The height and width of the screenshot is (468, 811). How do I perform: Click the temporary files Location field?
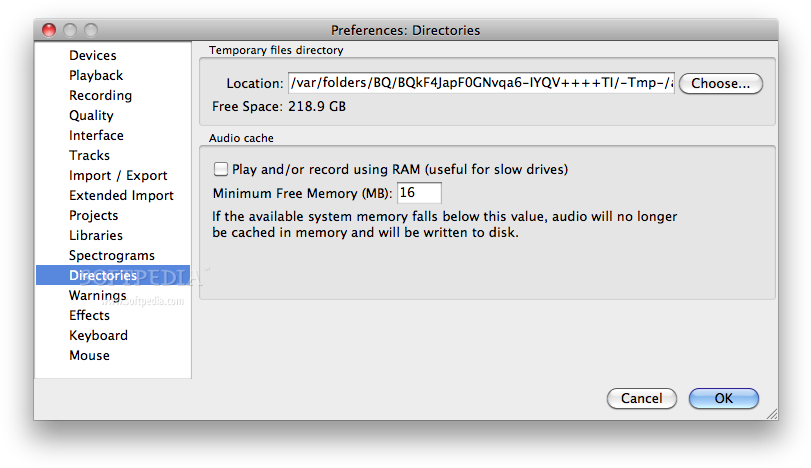(x=481, y=83)
